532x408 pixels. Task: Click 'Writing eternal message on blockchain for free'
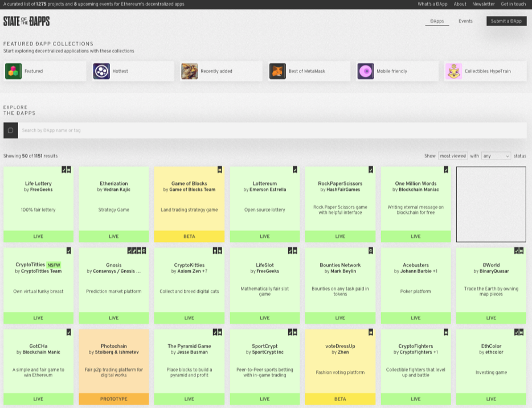(416, 210)
